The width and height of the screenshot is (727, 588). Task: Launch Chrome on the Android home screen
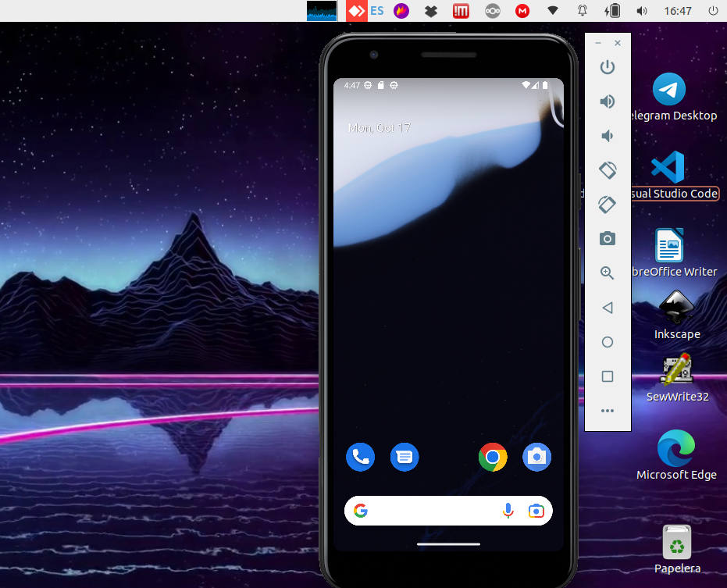[493, 457]
